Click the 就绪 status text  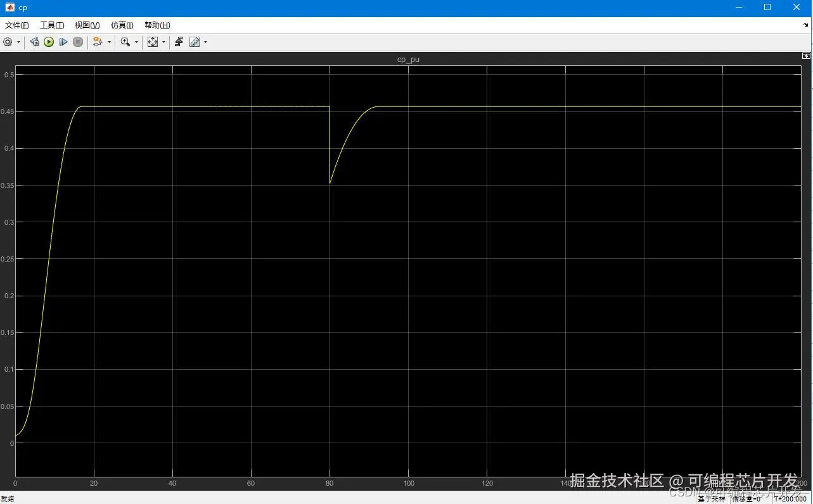tap(8, 499)
